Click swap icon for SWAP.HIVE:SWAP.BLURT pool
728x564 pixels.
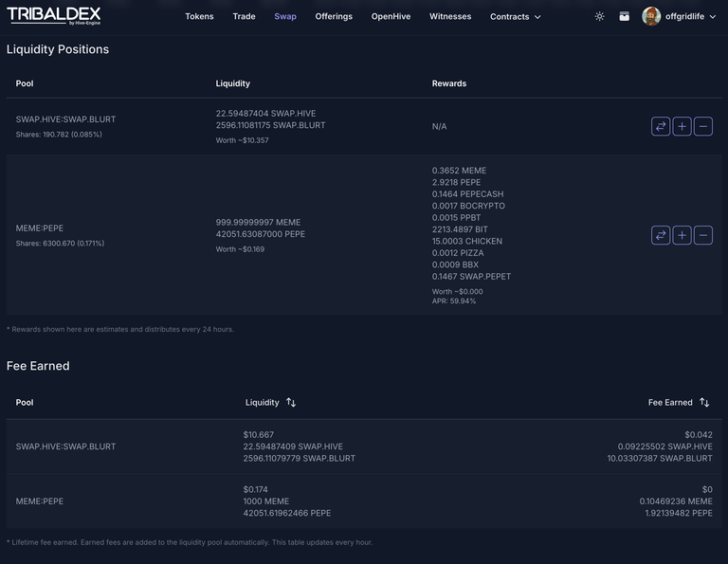coord(660,126)
